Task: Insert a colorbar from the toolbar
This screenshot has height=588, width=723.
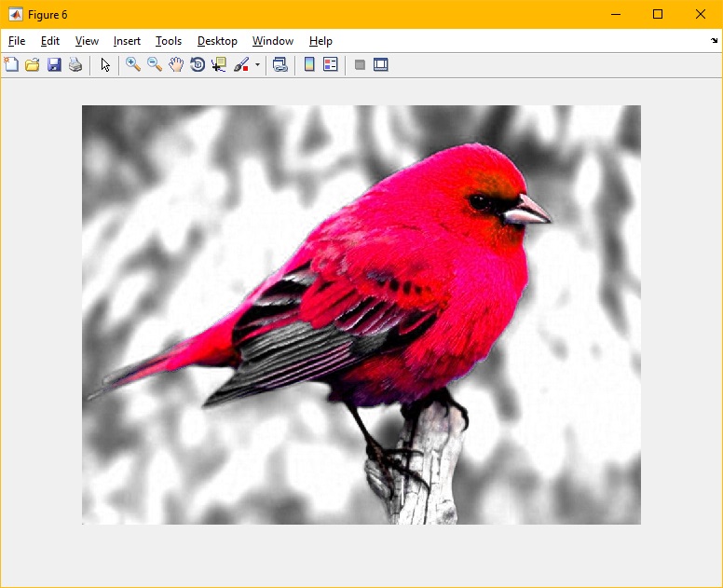Action: pyautogui.click(x=309, y=64)
